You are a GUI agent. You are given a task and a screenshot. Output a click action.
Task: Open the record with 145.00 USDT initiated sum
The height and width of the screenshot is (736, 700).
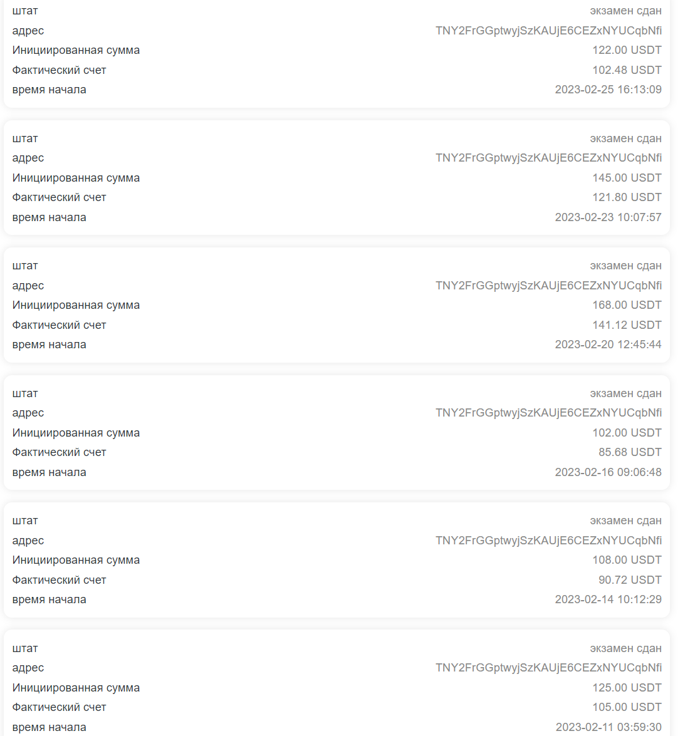point(337,178)
